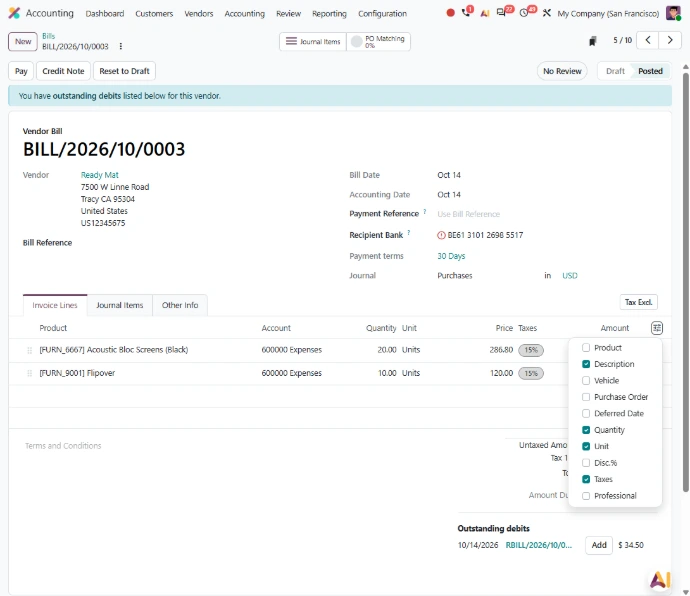Click 15% tax tag on Acoustic Bloc Screens row
This screenshot has height=596, width=690.
531,350
